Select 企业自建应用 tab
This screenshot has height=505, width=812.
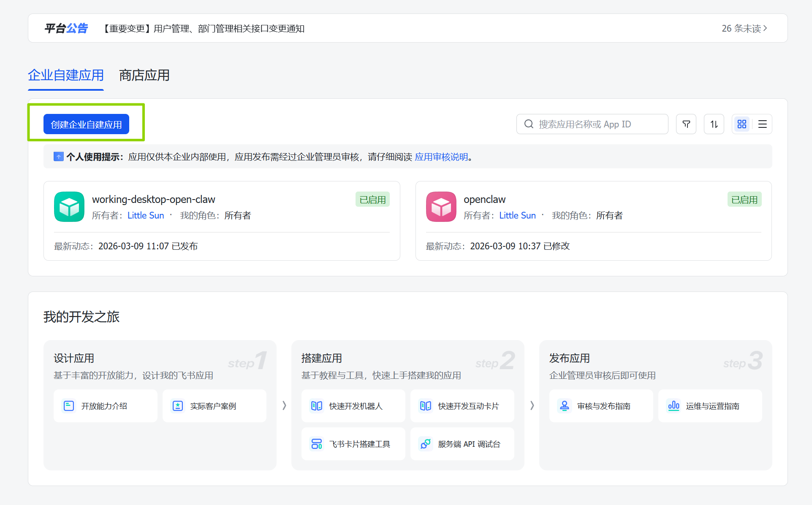click(x=66, y=75)
